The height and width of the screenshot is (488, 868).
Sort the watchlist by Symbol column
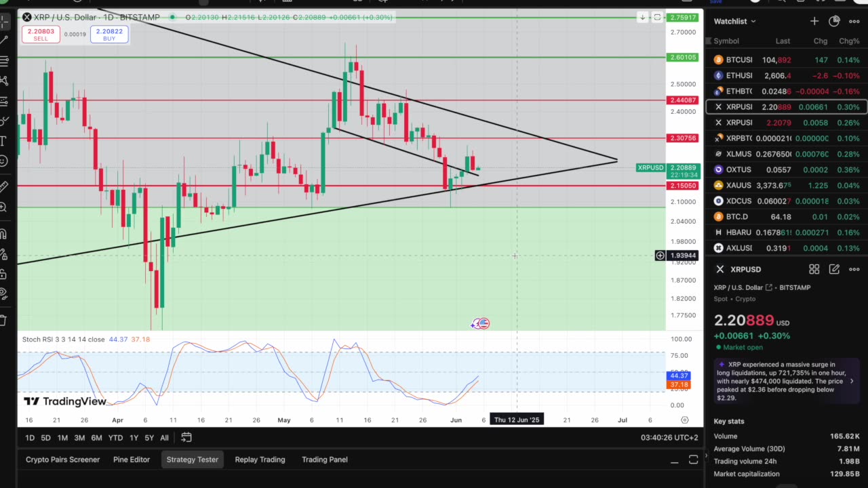726,41
